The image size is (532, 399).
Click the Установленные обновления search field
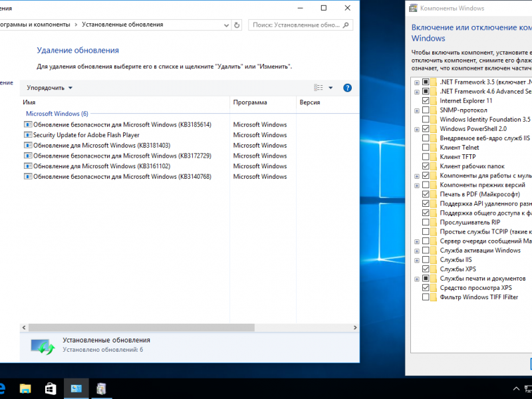click(301, 25)
